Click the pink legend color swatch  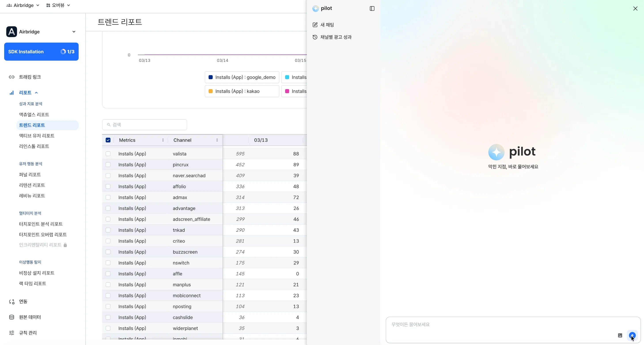click(x=287, y=91)
